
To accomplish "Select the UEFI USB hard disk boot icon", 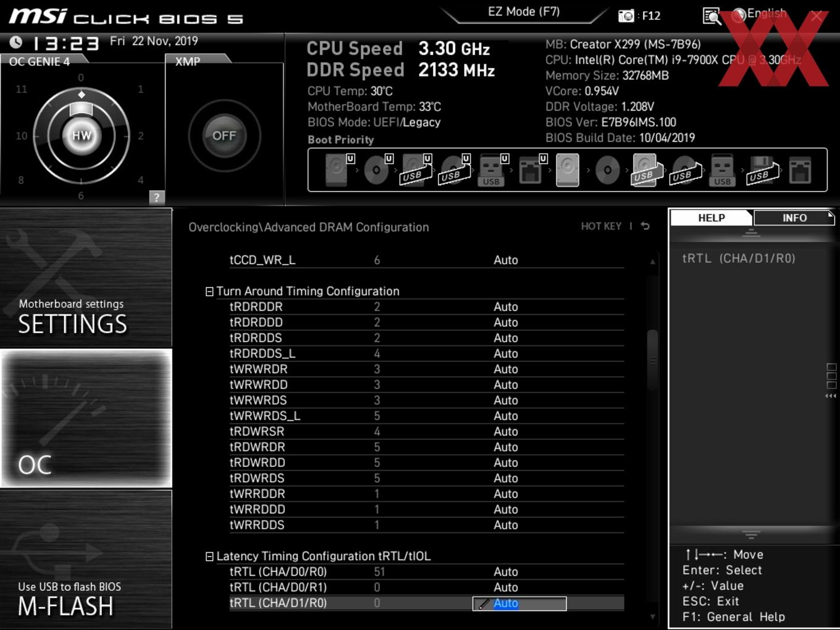I will tap(416, 170).
